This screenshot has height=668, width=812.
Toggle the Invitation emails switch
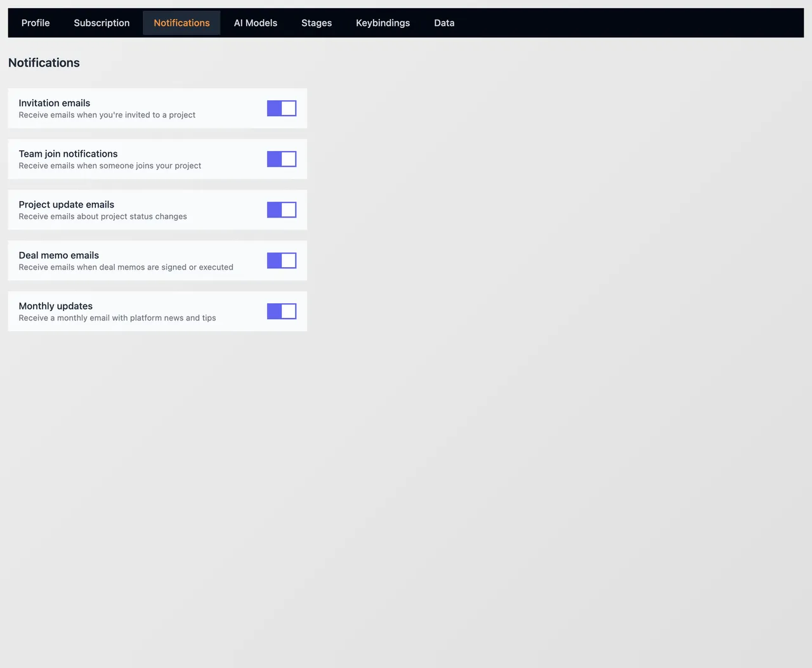[x=282, y=108]
